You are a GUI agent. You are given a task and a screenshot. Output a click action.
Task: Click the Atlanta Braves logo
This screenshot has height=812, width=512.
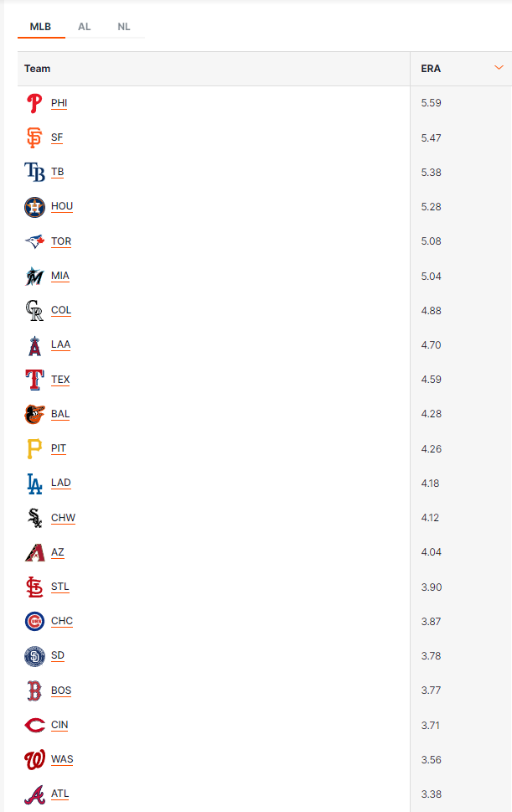point(34,794)
